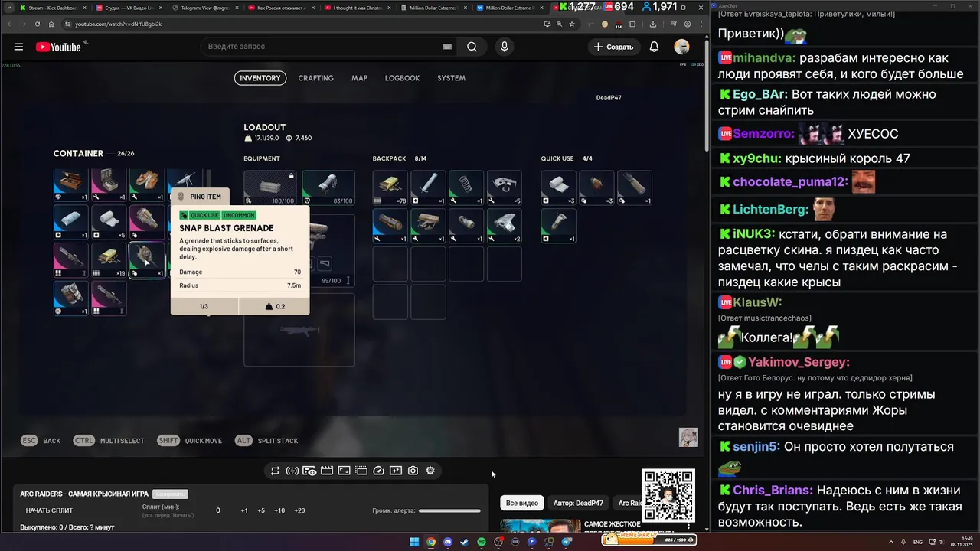Viewport: 980px width, 551px height.
Task: Select the blue-rarity cylinder in the backpack
Action: coord(390,227)
